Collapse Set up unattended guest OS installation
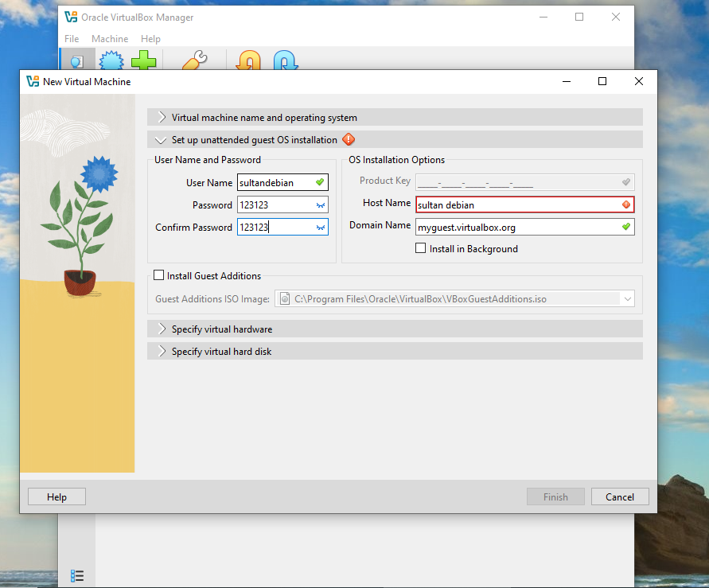 tap(395, 140)
